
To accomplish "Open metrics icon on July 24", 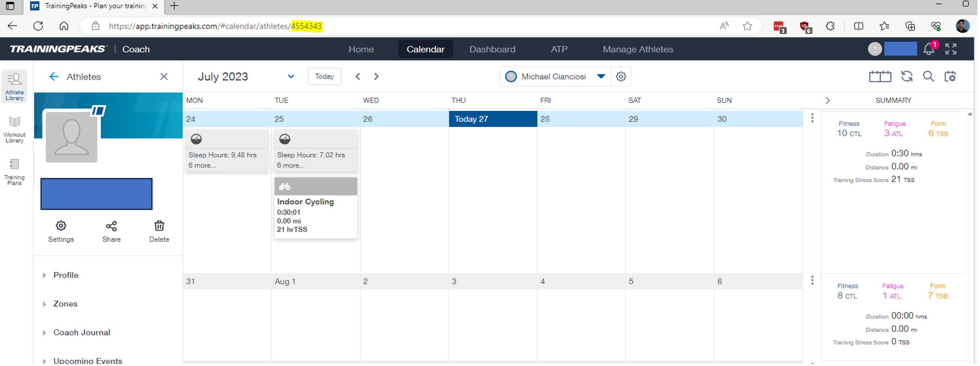I will 196,139.
